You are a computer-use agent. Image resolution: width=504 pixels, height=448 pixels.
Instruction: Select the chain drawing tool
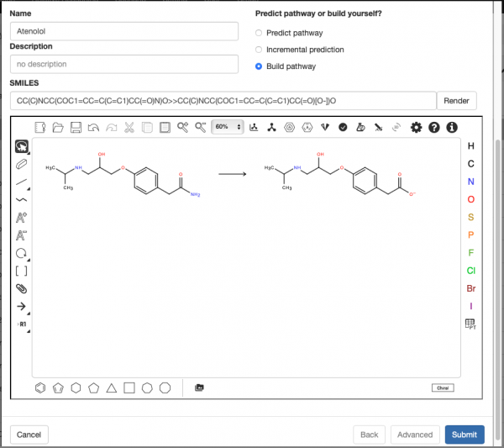21,200
